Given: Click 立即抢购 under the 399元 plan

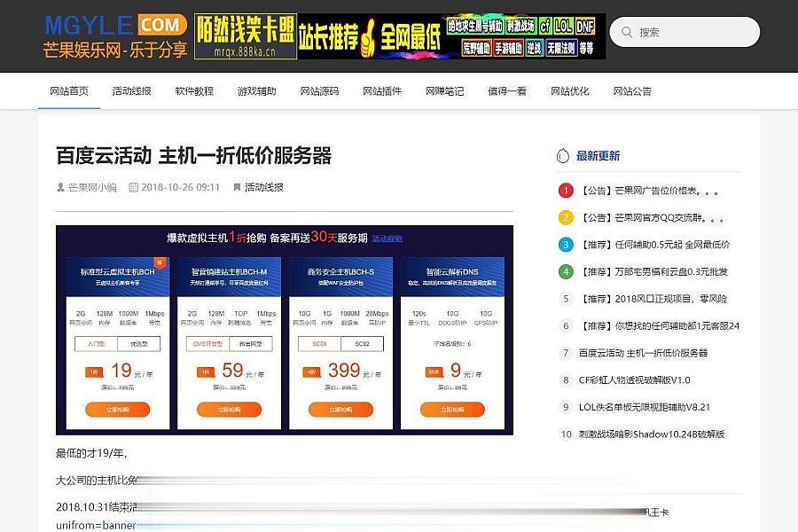Looking at the screenshot, I should pyautogui.click(x=340, y=410).
